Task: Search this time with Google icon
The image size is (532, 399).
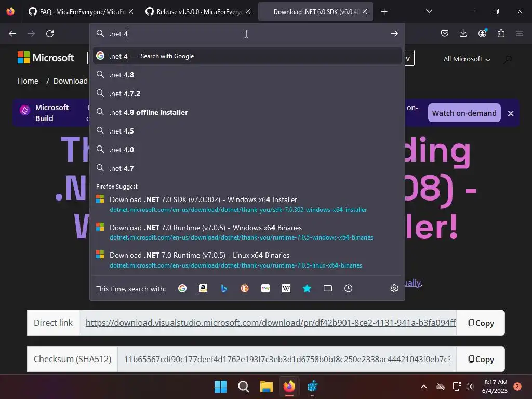Action: point(182,288)
